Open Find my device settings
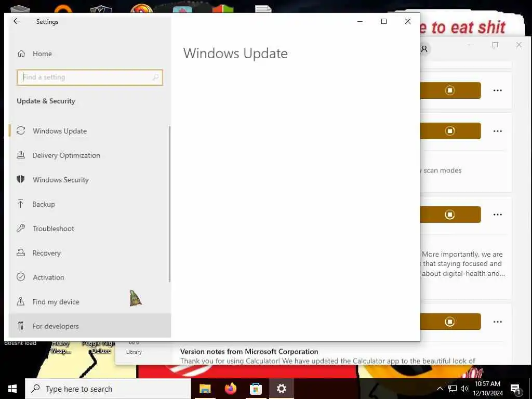 pos(89,302)
